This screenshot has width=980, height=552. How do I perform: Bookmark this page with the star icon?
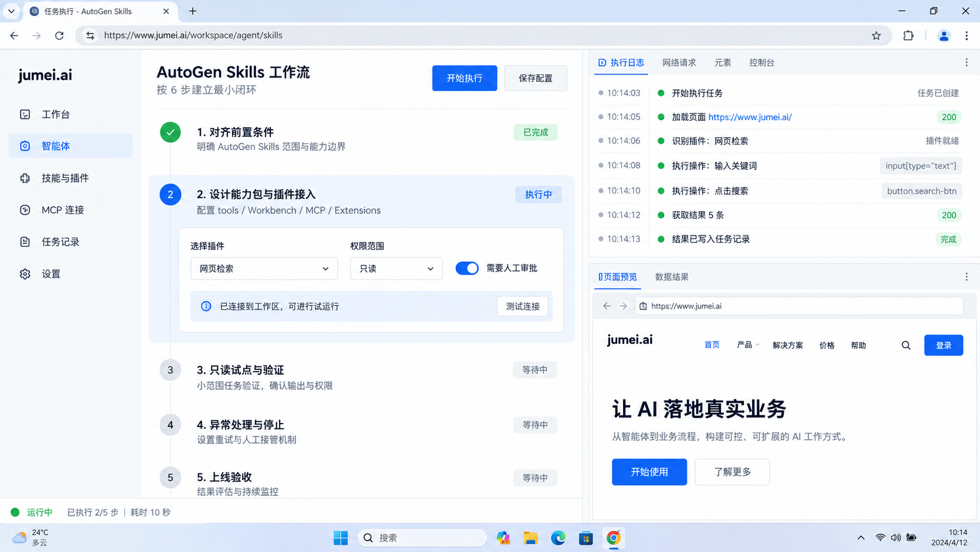[x=876, y=36]
